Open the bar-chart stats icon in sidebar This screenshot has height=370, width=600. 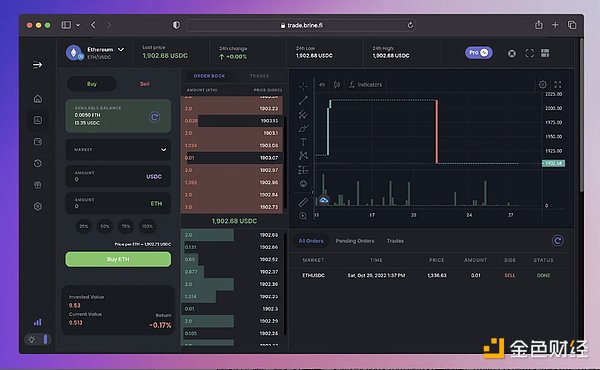coord(38,322)
